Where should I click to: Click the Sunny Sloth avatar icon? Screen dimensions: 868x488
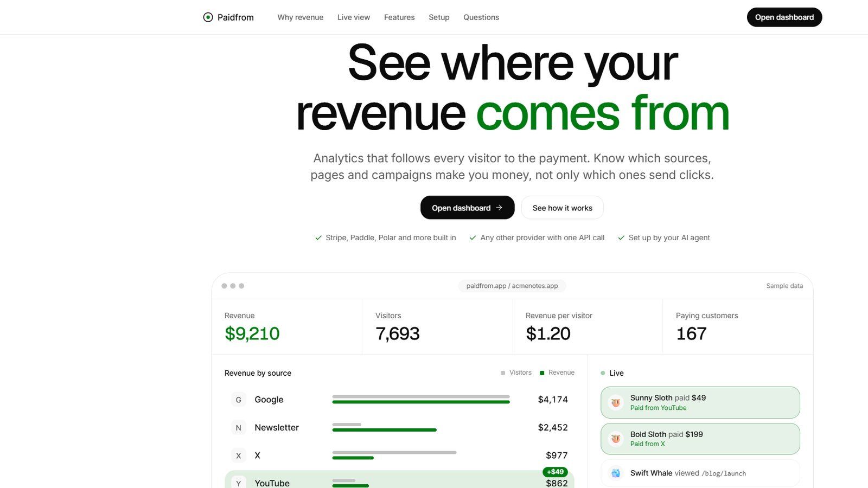pos(616,402)
